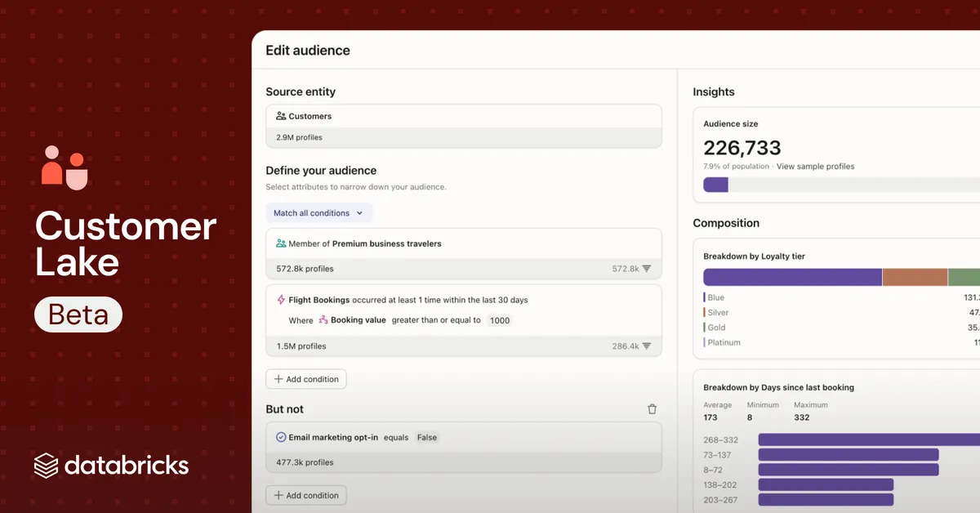Click the Customers source entity icon
980x513 pixels.
(x=281, y=116)
